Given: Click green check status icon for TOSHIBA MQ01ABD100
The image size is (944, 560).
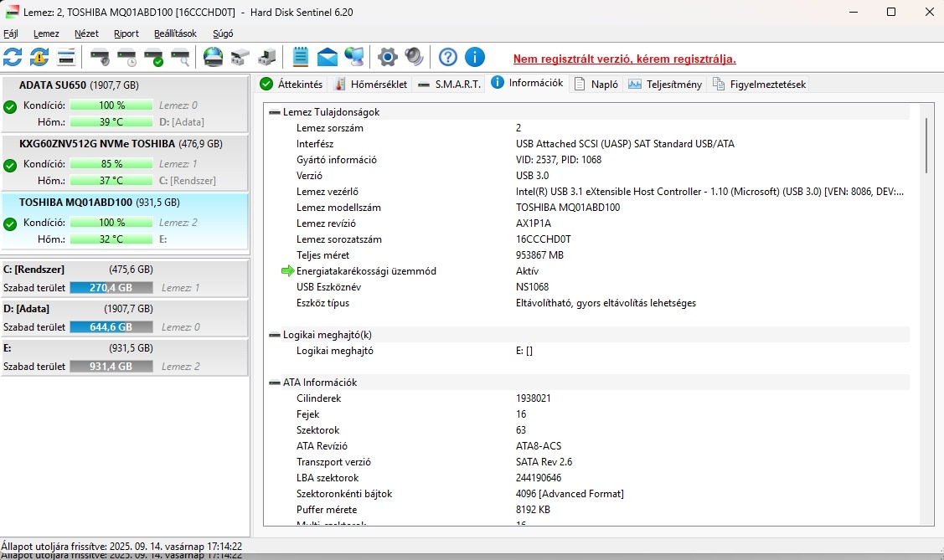Looking at the screenshot, I should (x=10, y=224).
